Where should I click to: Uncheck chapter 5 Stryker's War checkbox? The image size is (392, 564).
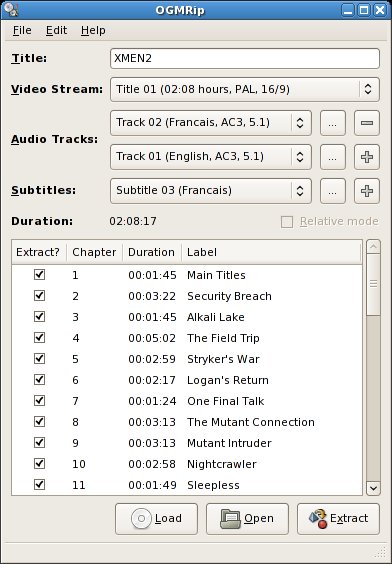(x=39, y=359)
